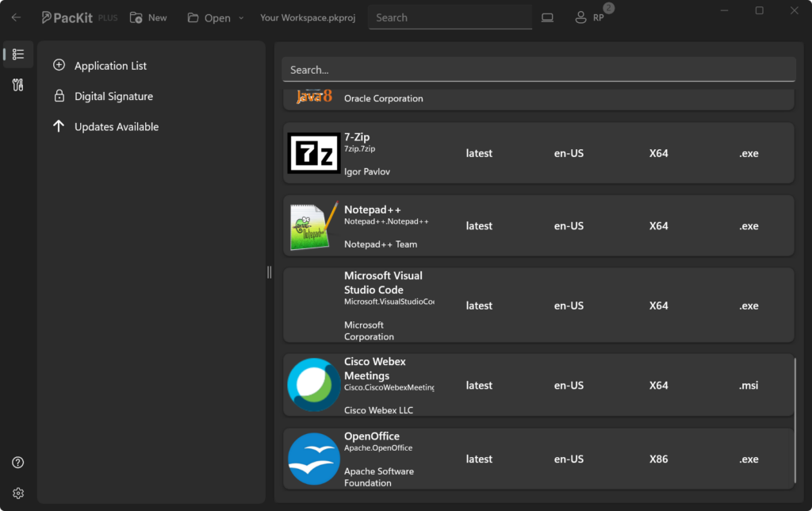812x511 pixels.
Task: Click en-US in Notepad++ row
Action: [569, 226]
